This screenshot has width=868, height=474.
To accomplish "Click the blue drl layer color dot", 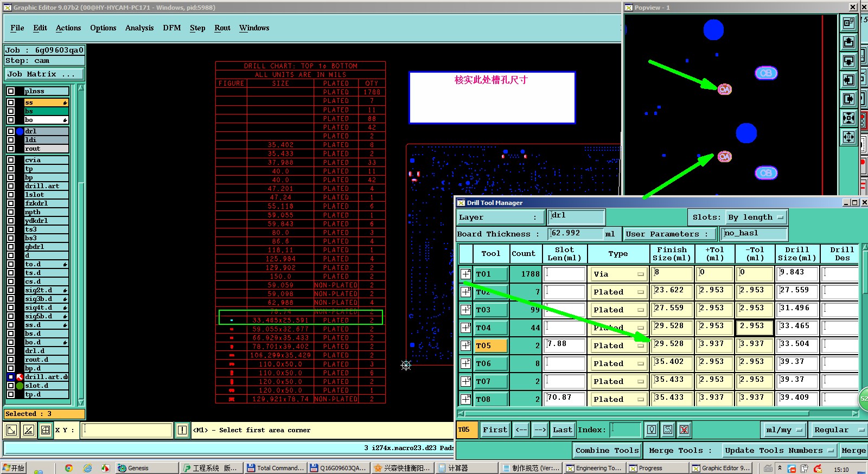I will [20, 131].
